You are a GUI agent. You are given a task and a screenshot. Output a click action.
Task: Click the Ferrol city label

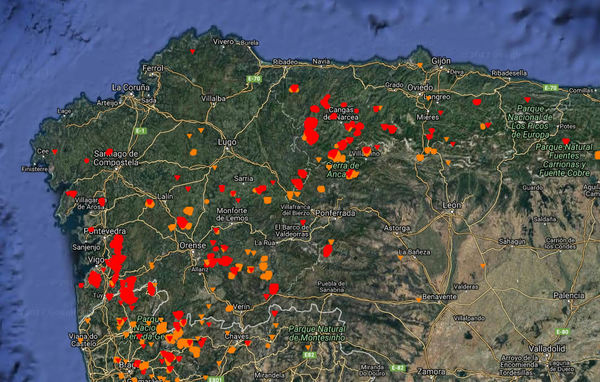coord(153,68)
